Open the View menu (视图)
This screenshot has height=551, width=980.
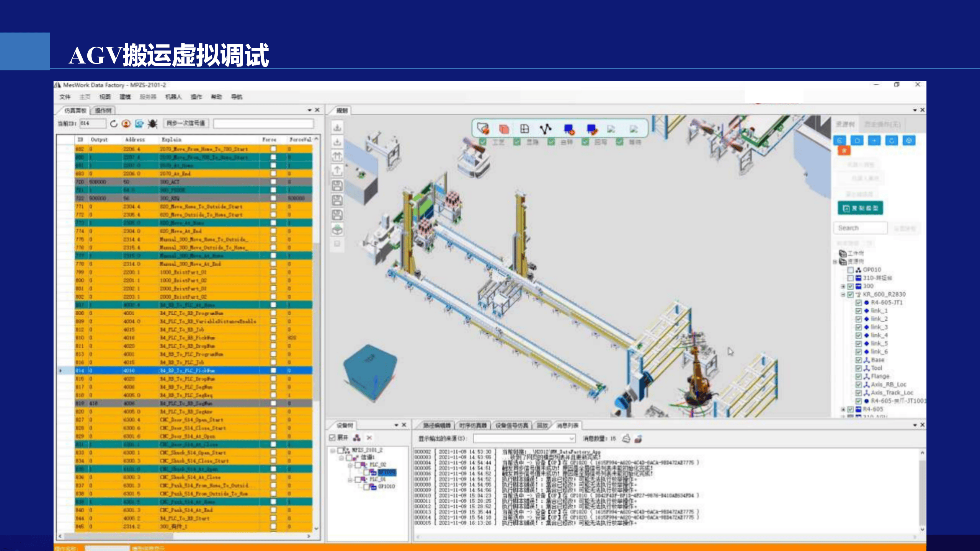point(105,97)
